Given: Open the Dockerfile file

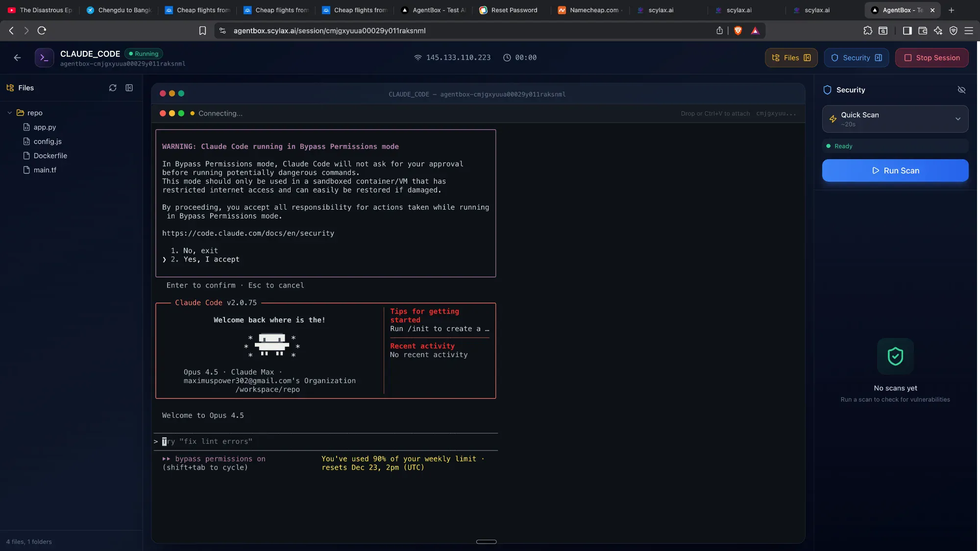Looking at the screenshot, I should 50,156.
